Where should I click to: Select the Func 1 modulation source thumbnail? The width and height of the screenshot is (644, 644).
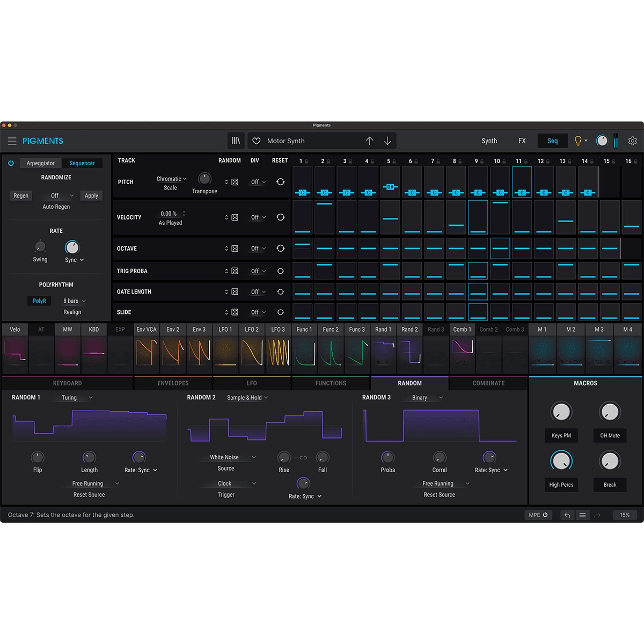(304, 349)
